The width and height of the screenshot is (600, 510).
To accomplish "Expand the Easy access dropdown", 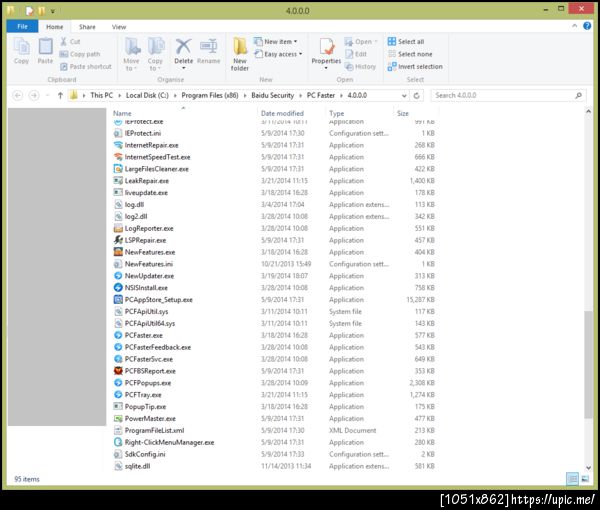I will tap(278, 54).
